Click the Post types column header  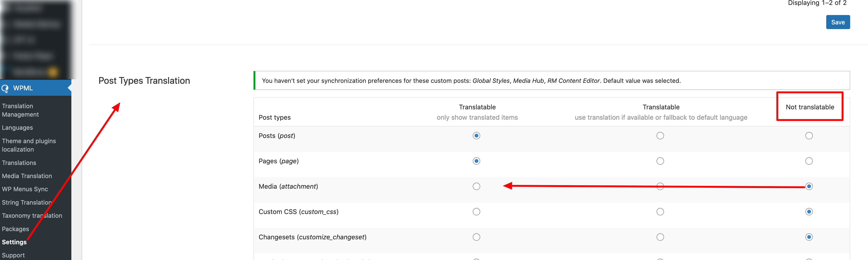coord(275,118)
